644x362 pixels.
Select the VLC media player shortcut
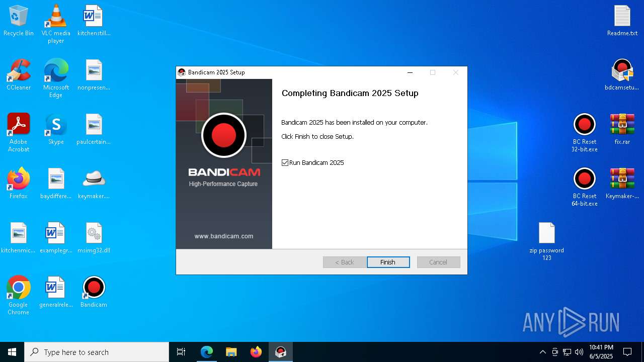[56, 24]
